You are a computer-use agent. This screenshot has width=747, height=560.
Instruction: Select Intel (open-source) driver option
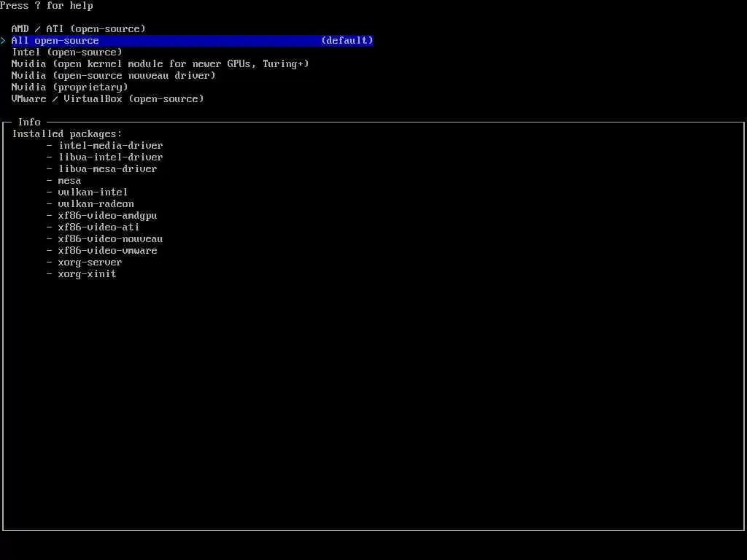(x=66, y=52)
